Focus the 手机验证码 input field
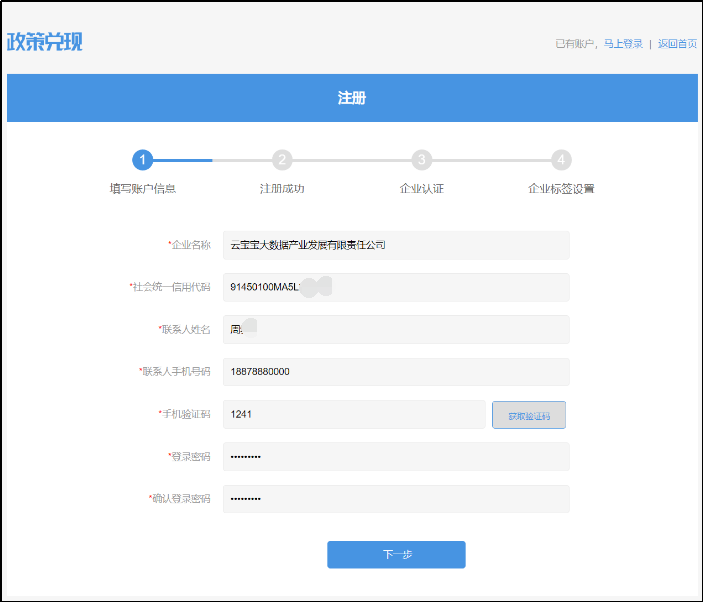703x602 pixels. click(354, 414)
